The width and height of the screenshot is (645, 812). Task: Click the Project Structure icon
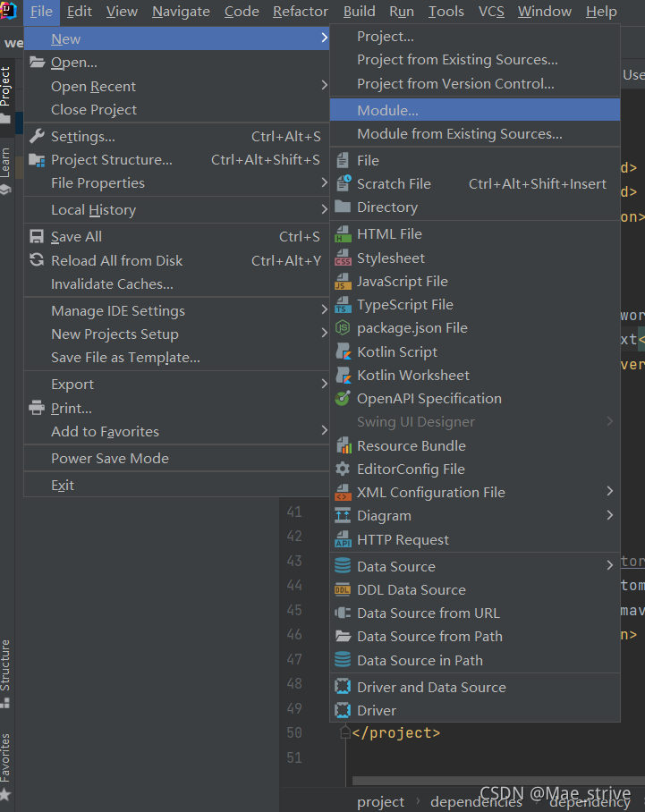click(37, 160)
